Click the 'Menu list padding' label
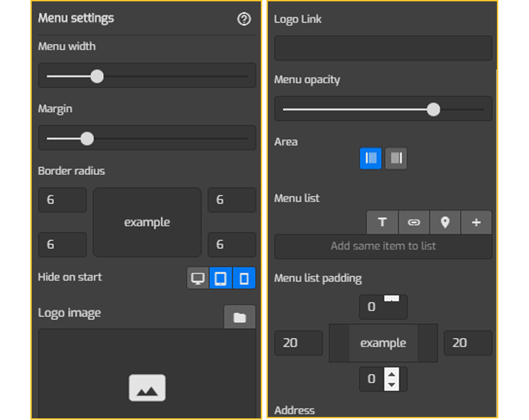 tap(318, 278)
